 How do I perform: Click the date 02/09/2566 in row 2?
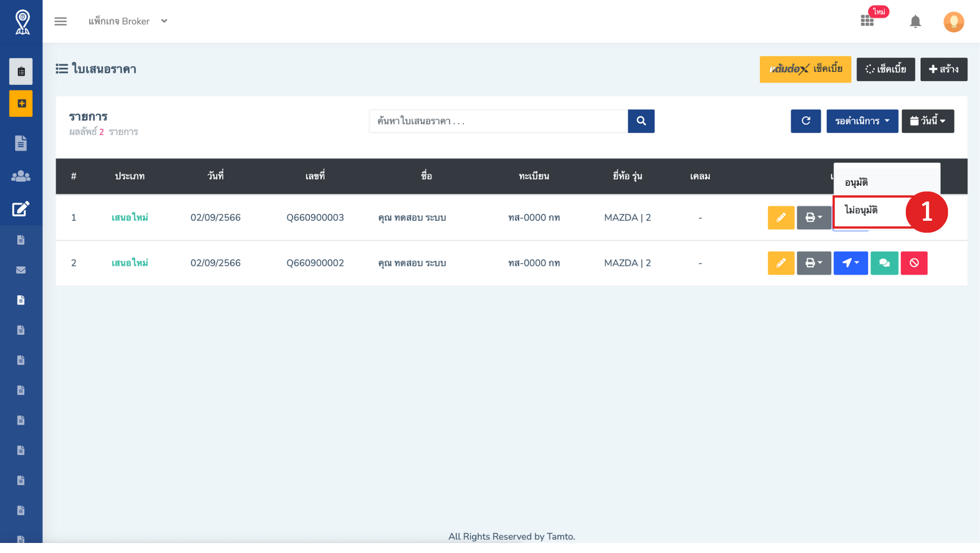tap(215, 263)
